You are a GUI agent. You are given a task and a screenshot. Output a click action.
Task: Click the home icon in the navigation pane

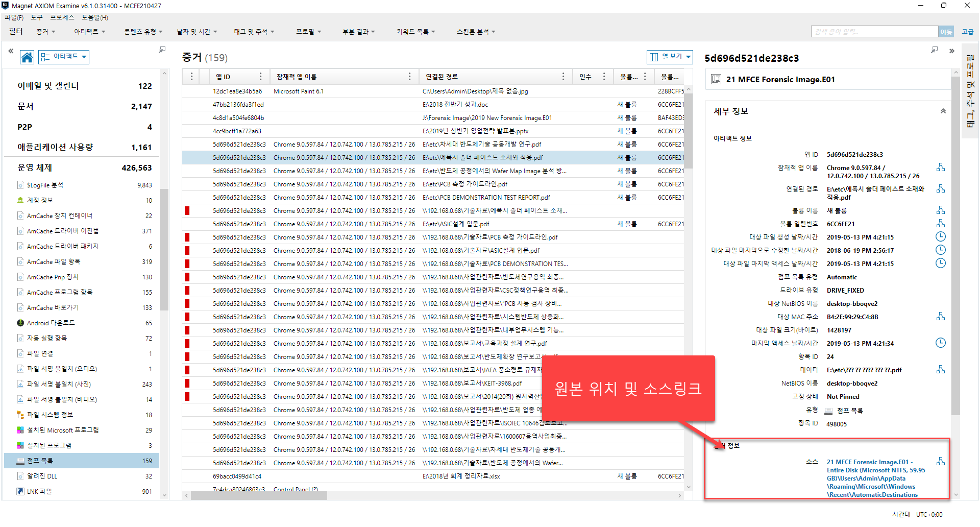[27, 57]
